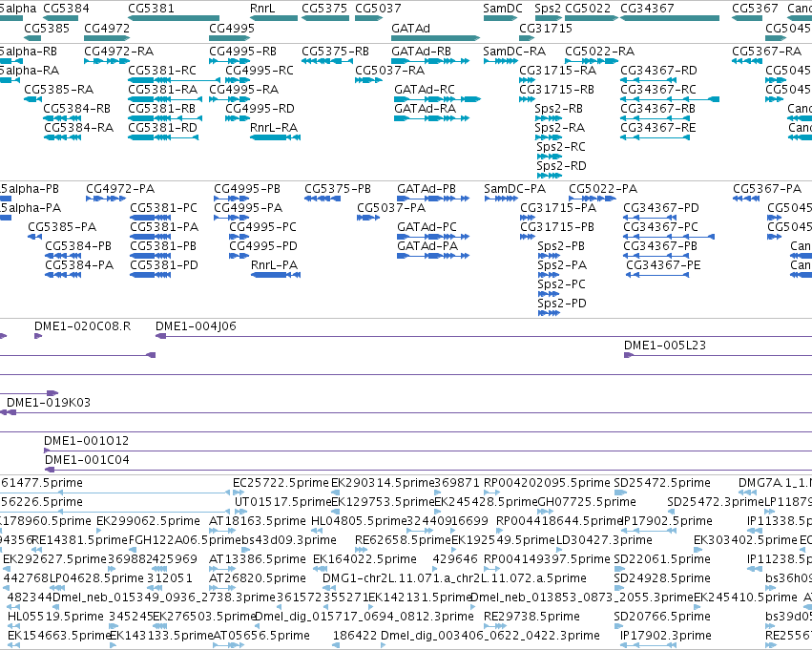Select transcript RnrL-RA
Image resolution: width=812 pixels, height=650 pixels.
click(274, 128)
